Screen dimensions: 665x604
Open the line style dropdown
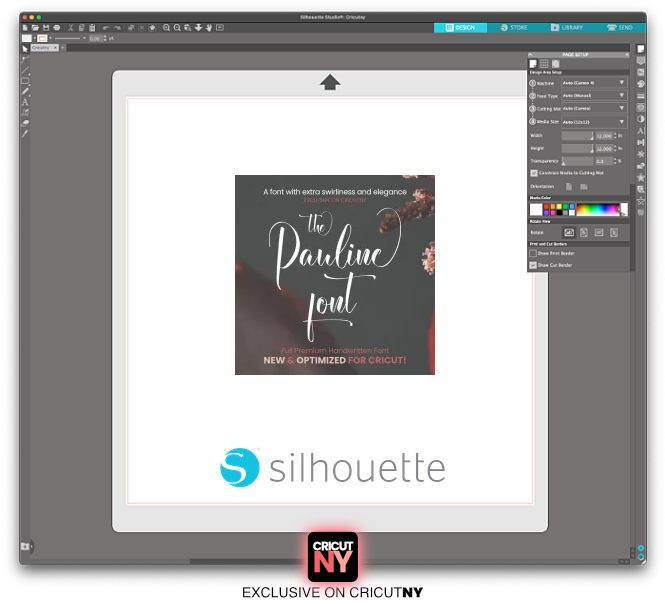click(x=84, y=38)
